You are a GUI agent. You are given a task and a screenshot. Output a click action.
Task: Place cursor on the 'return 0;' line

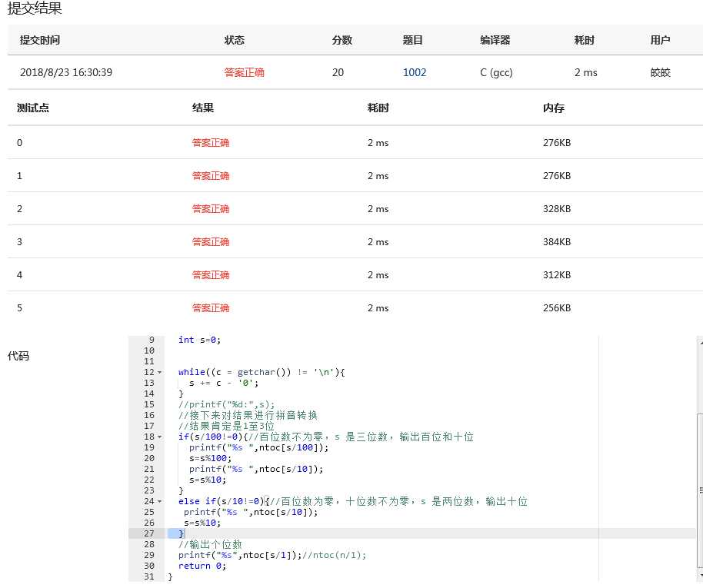202,566
